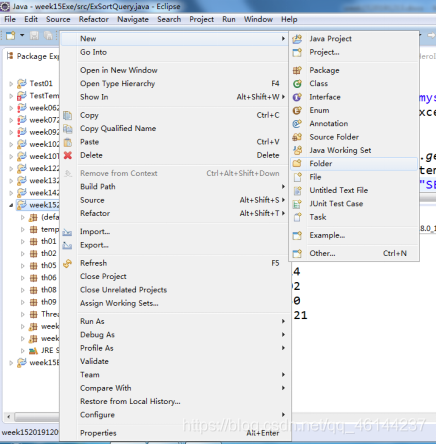The image size is (436, 444).
Task: Select the week062 project in Package Explorer
Action: pyautogui.click(x=38, y=108)
